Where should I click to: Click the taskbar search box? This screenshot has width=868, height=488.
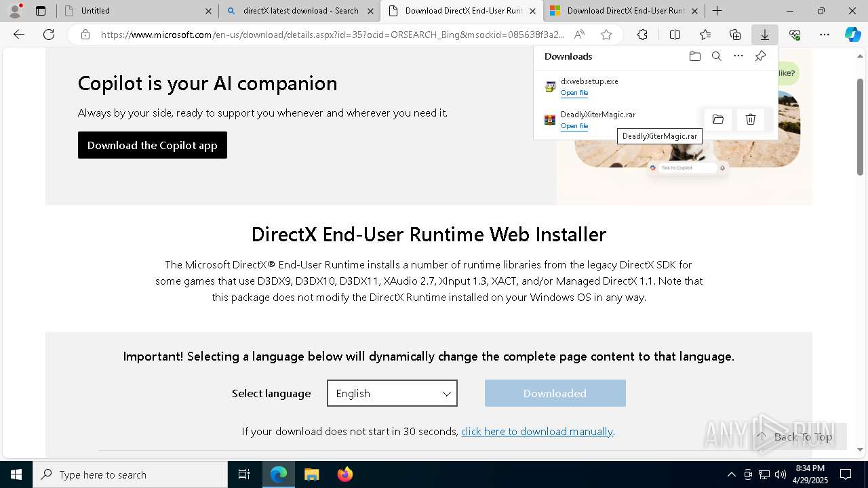click(x=130, y=474)
